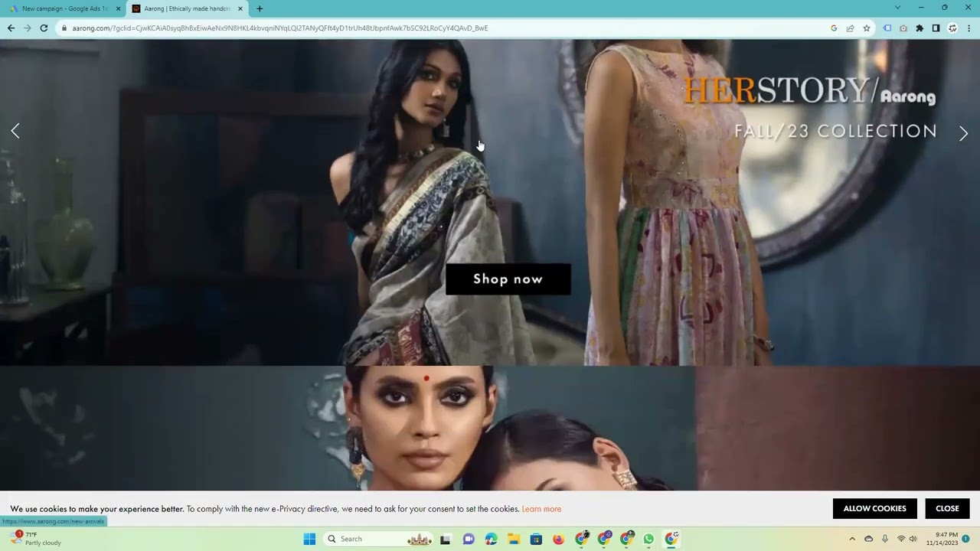Open Microsoft Store from taskbar
Image resolution: width=980 pixels, height=551 pixels.
[x=536, y=539]
